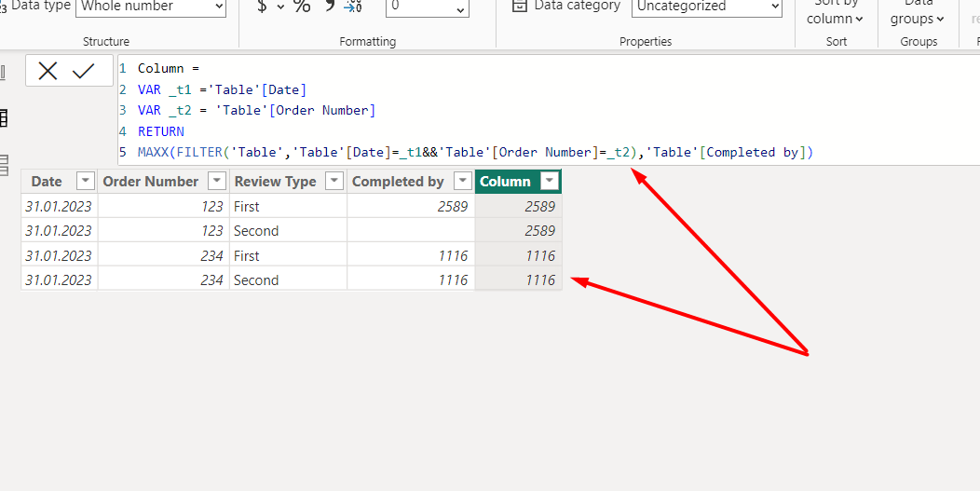Open table view from left sidebar

tap(3, 117)
